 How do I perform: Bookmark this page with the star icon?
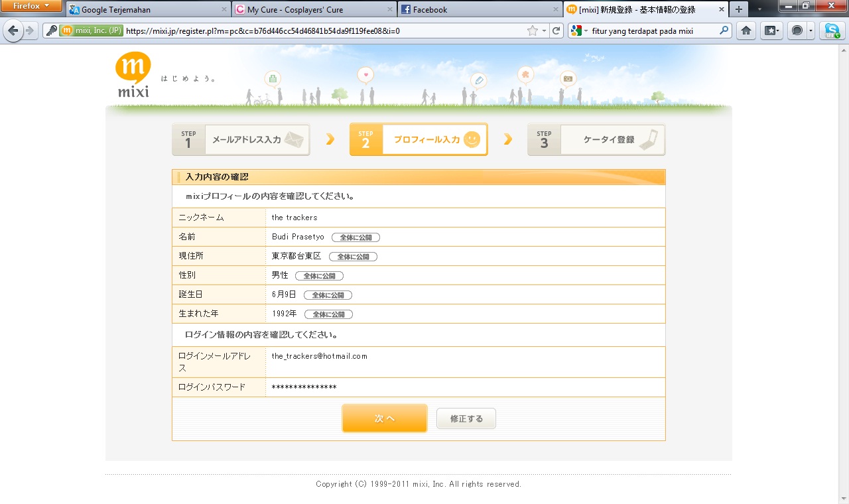tap(532, 31)
